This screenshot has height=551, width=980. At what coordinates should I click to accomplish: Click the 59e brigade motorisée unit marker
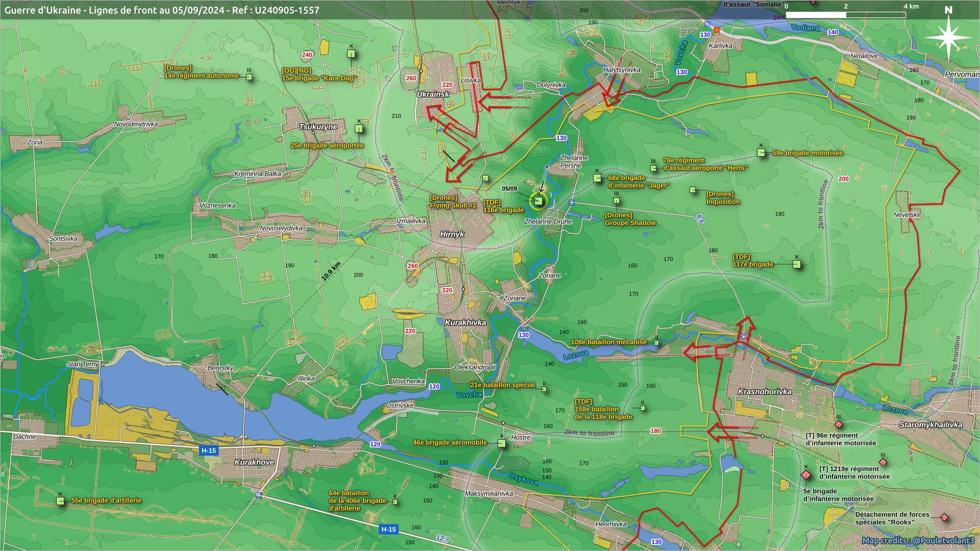click(761, 153)
